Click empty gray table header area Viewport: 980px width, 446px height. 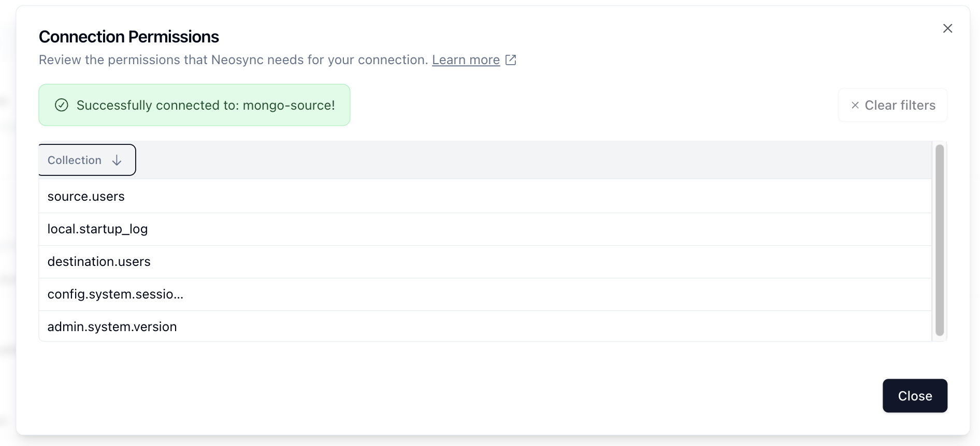point(534,160)
